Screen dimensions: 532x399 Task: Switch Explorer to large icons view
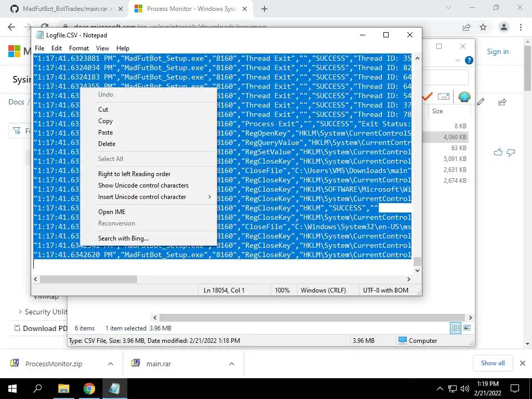point(467,328)
